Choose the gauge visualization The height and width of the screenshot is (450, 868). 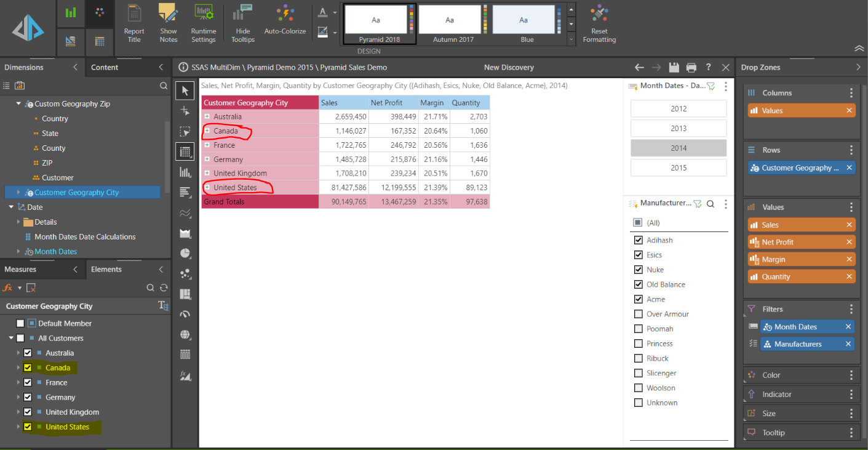tap(185, 314)
